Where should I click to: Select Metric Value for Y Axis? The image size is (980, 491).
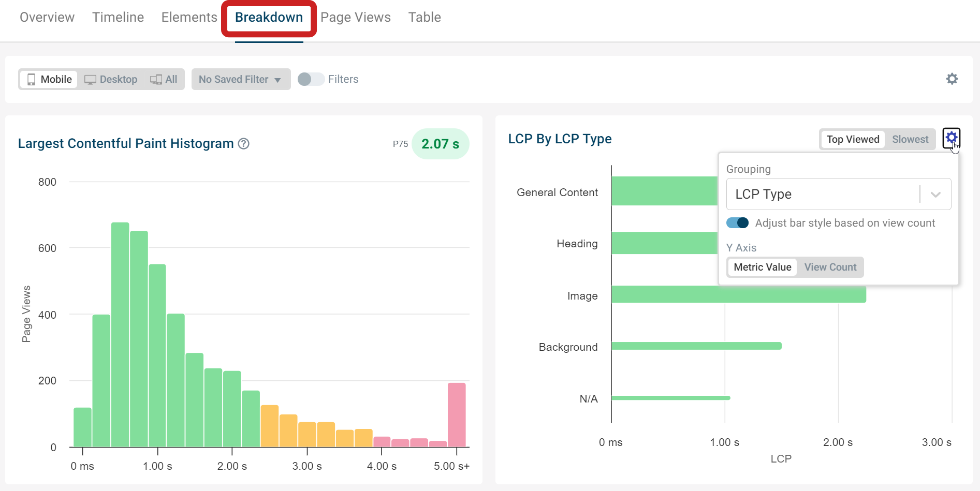point(763,267)
